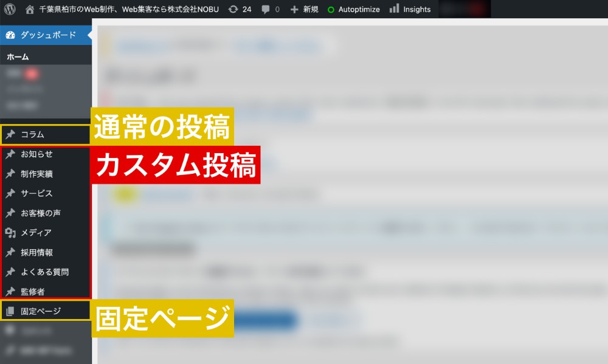Click the pin icon next to サービス
The width and height of the screenshot is (608, 364).
point(10,193)
